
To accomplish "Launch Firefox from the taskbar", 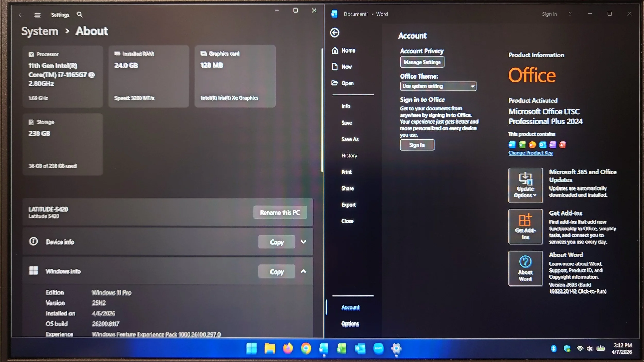I will pos(288,349).
